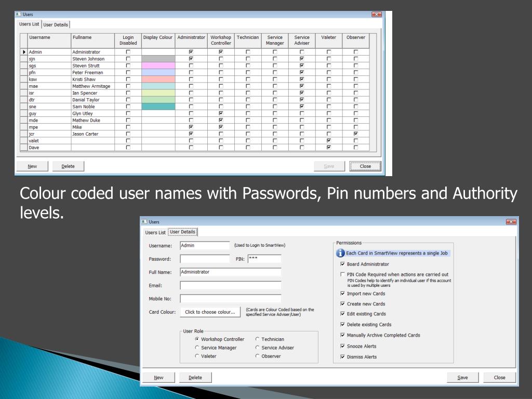Click the pink display colour swatch for Steven Strutt
The image size is (532, 399).
point(158,65)
